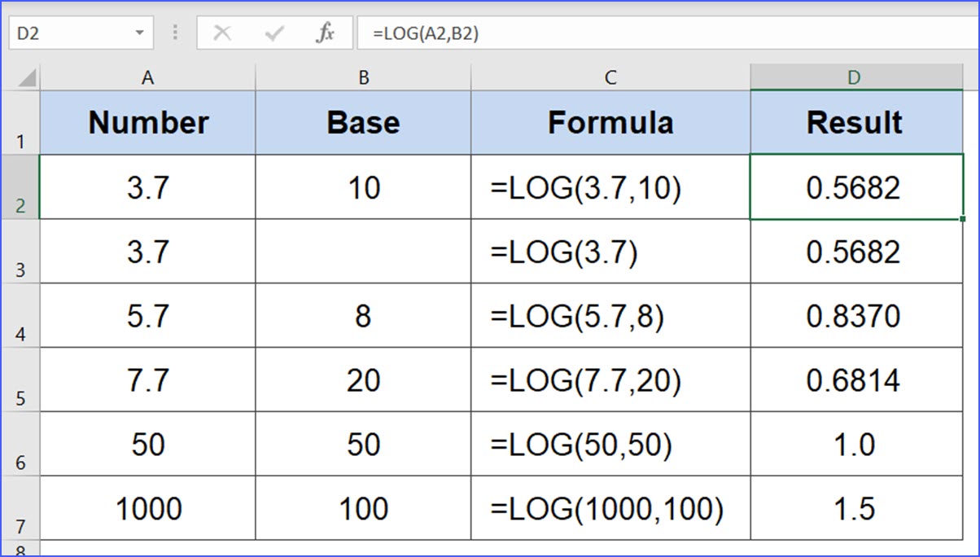Select the empty Base cell in row 3

point(363,252)
